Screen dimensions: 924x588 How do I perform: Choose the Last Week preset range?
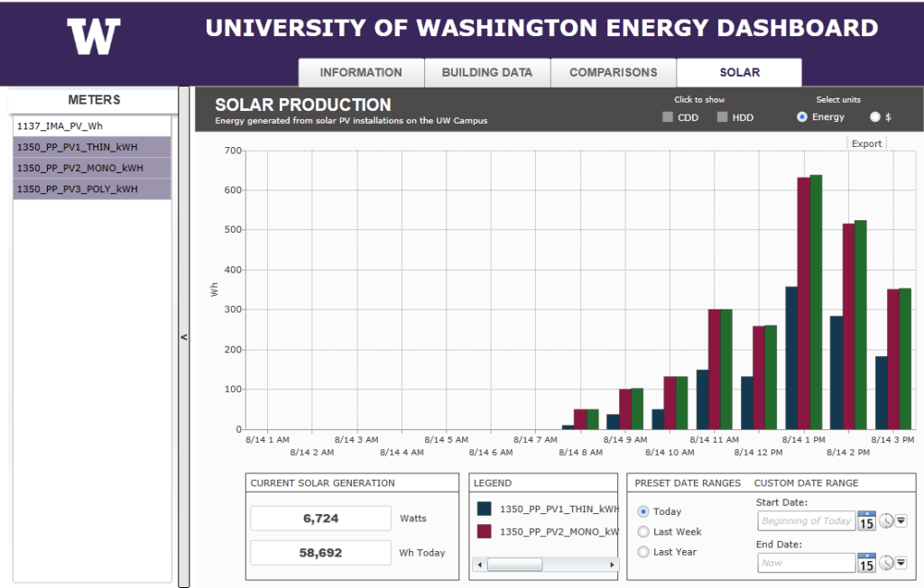tap(643, 532)
